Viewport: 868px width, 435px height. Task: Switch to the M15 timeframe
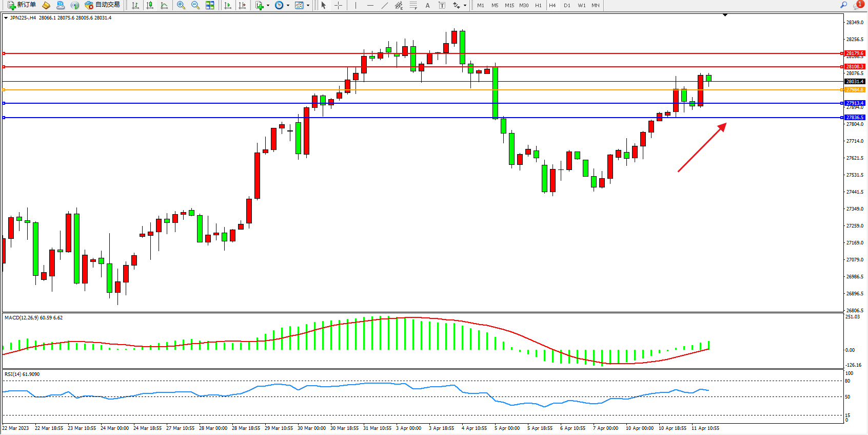509,5
